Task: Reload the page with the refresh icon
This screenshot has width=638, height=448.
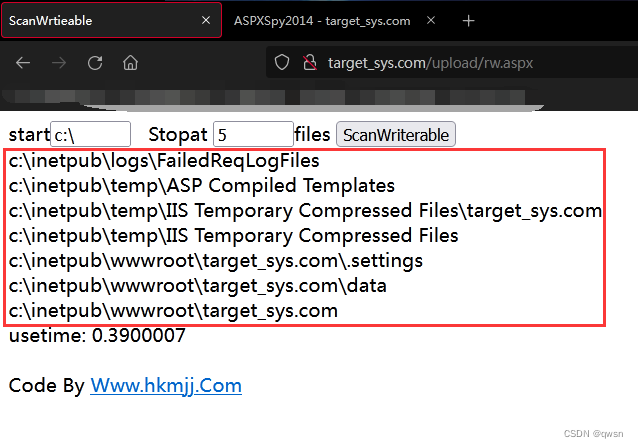Action: tap(95, 63)
